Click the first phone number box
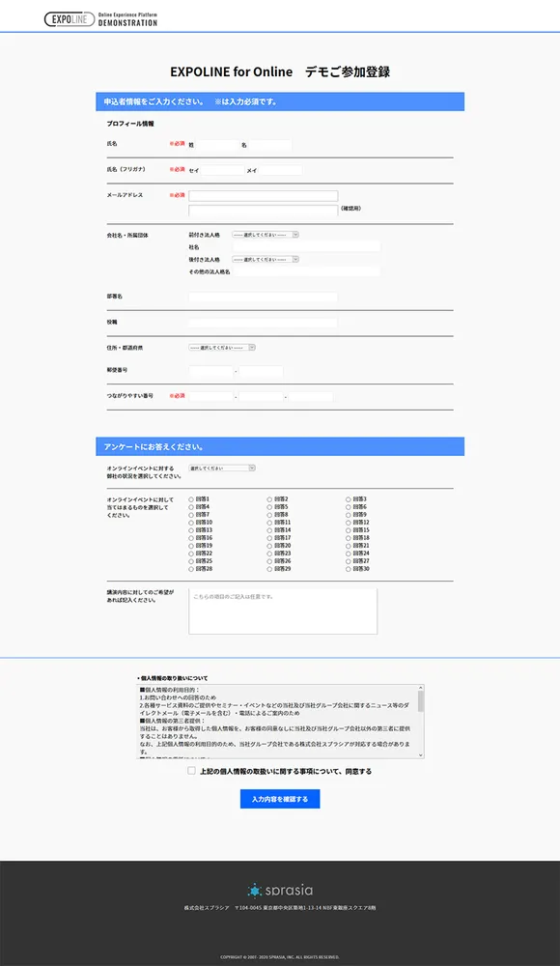The width and height of the screenshot is (560, 966). coord(210,396)
